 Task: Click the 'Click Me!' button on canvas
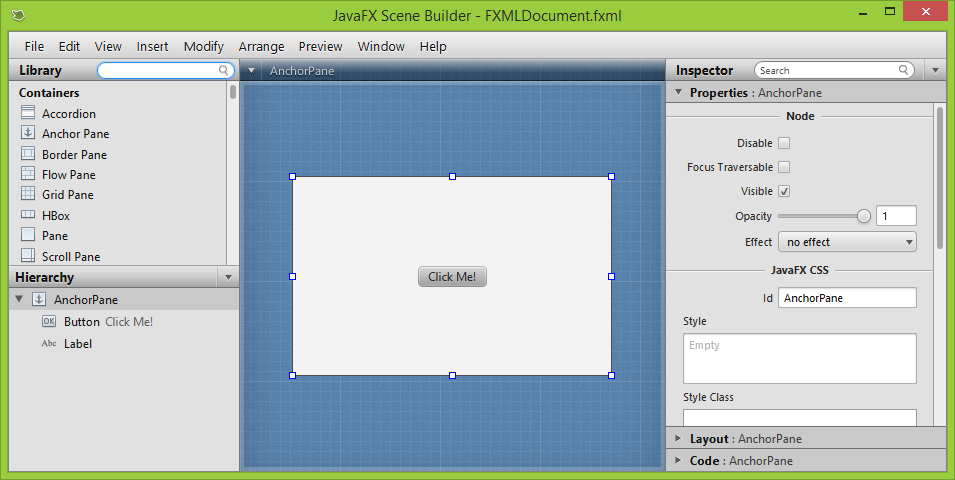(x=452, y=277)
